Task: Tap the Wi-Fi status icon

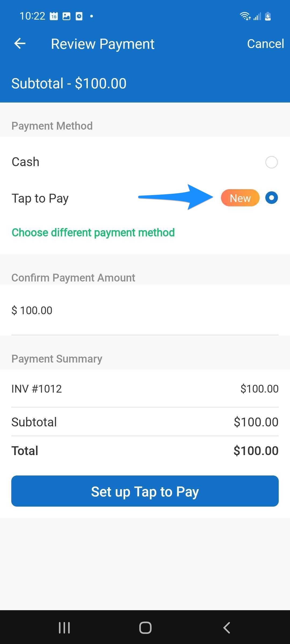Action: click(x=245, y=16)
